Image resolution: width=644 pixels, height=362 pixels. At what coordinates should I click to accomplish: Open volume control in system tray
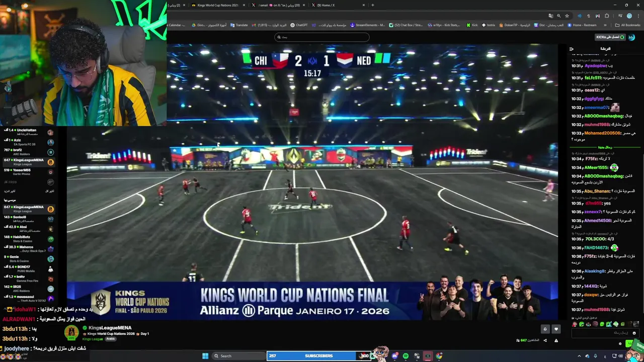(x=620, y=356)
